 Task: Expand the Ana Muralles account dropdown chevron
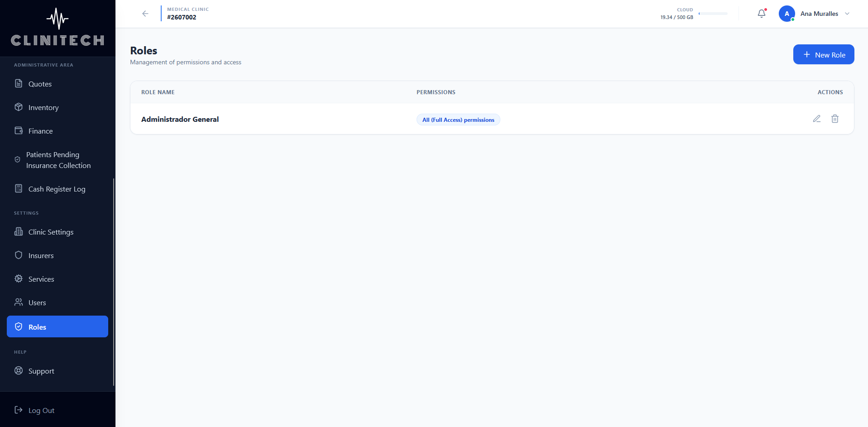847,14
